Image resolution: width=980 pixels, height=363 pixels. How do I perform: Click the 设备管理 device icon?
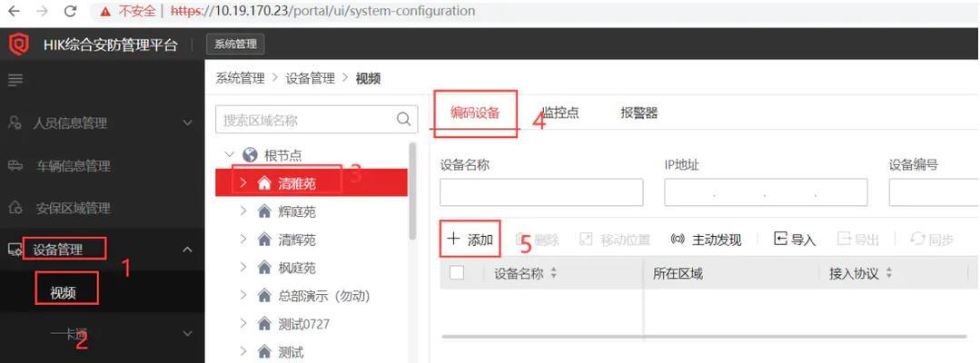(15, 250)
